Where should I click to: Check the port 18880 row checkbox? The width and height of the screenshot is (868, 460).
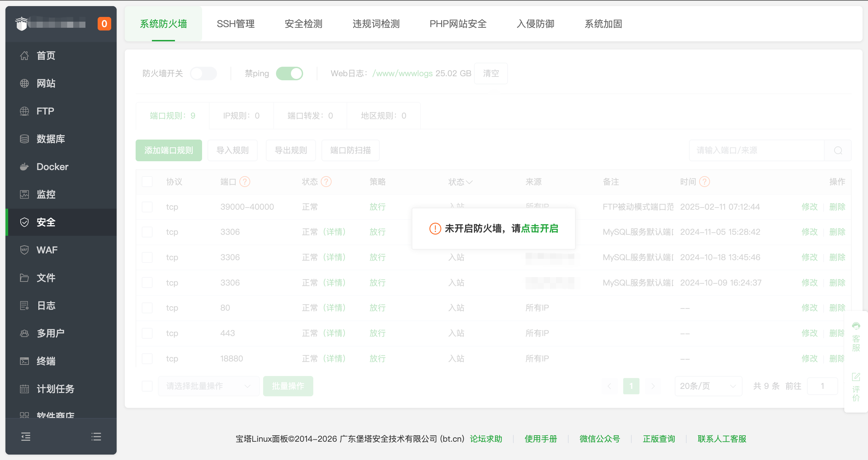pyautogui.click(x=147, y=359)
